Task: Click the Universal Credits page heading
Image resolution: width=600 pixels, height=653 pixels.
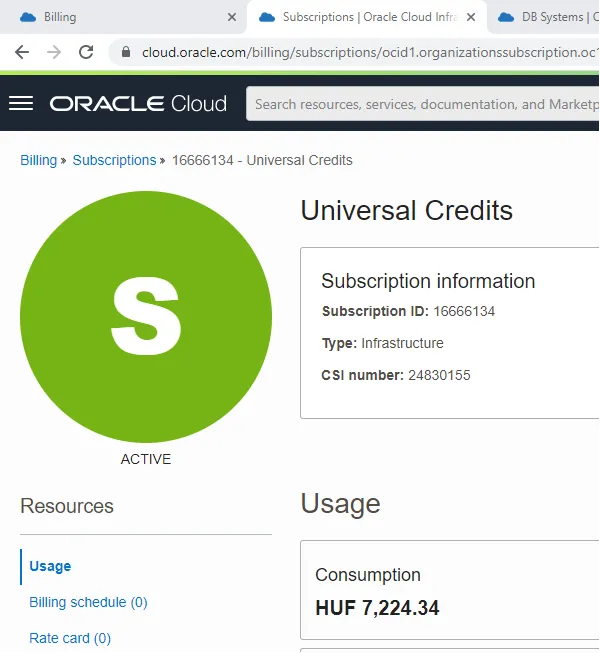Action: [x=406, y=210]
